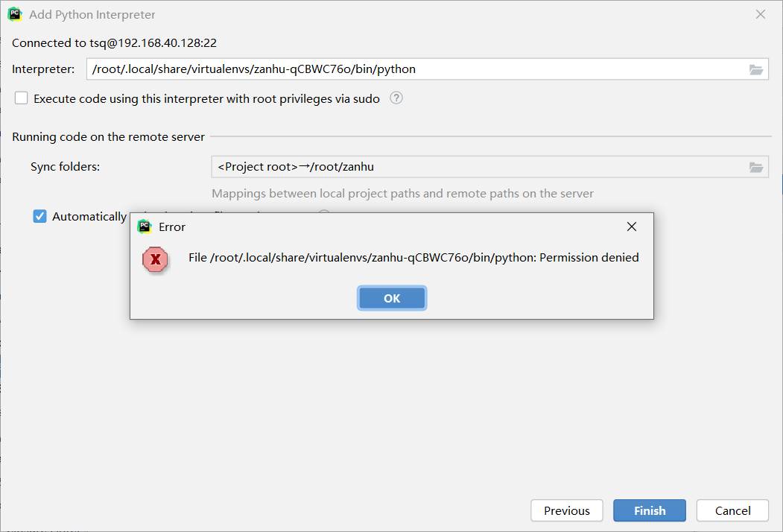Screen dimensions: 783x532
Task: Browse sync folder mappings using folder icon
Action: (755, 167)
